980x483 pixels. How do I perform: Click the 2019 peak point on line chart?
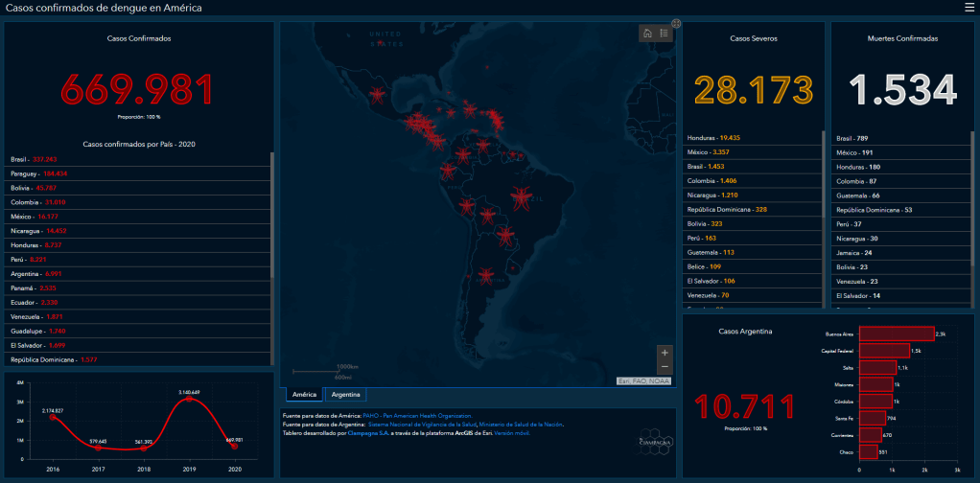187,398
